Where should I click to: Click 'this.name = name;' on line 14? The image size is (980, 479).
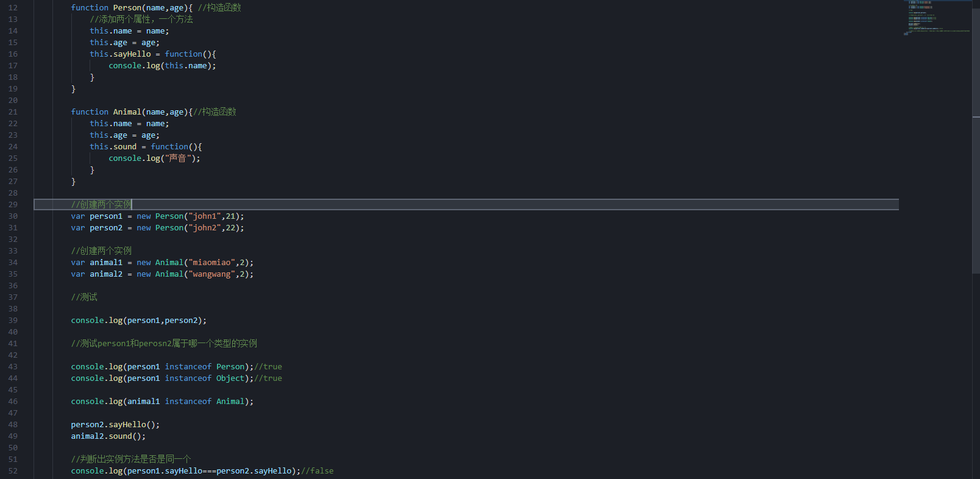(129, 31)
